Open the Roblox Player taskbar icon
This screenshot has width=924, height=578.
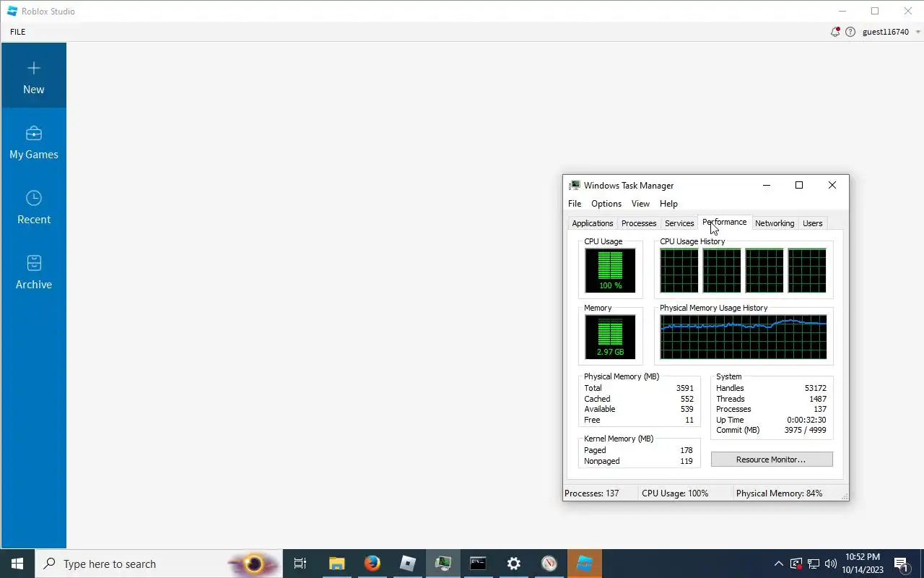click(408, 564)
